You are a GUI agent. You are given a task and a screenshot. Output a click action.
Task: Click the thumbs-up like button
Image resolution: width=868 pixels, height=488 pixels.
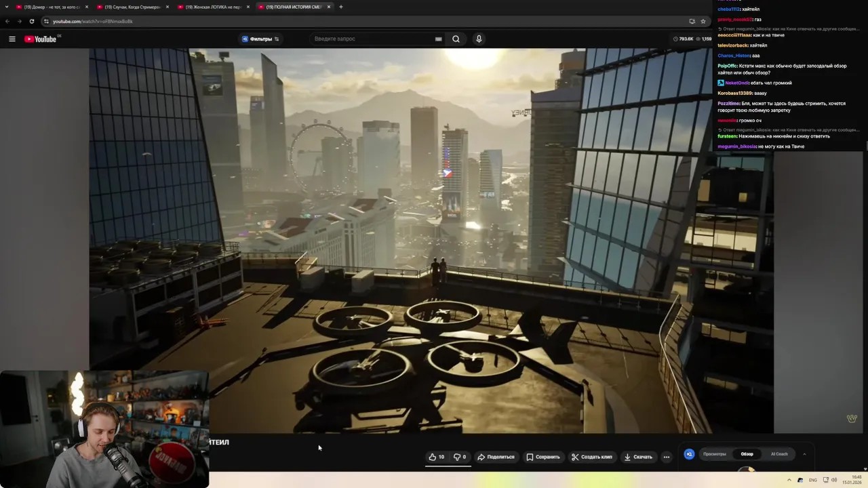[x=437, y=457]
